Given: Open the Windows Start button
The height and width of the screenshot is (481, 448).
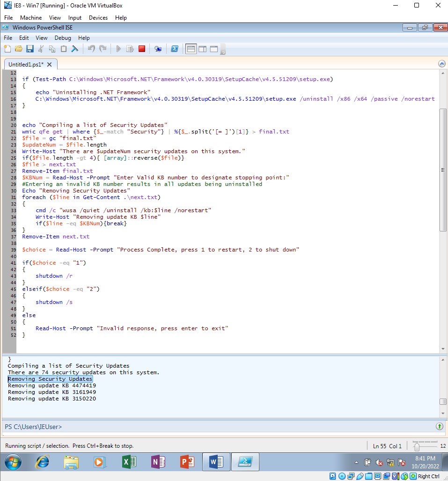Looking at the screenshot, I should coord(13,462).
